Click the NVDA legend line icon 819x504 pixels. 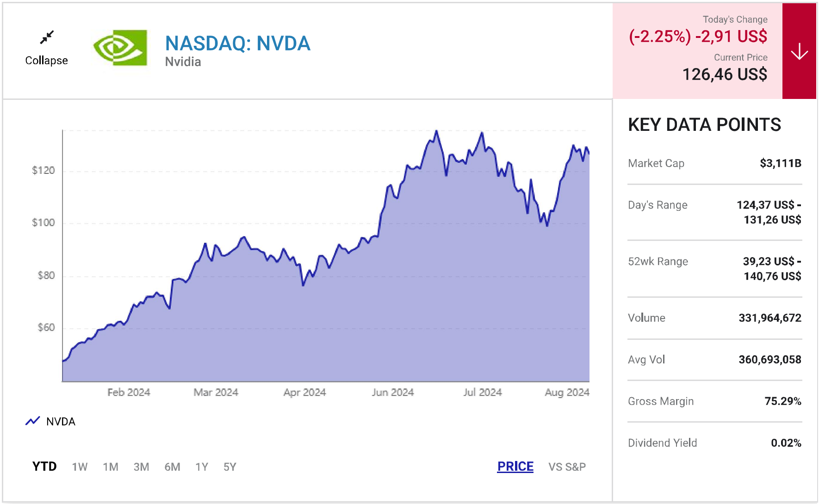click(32, 421)
